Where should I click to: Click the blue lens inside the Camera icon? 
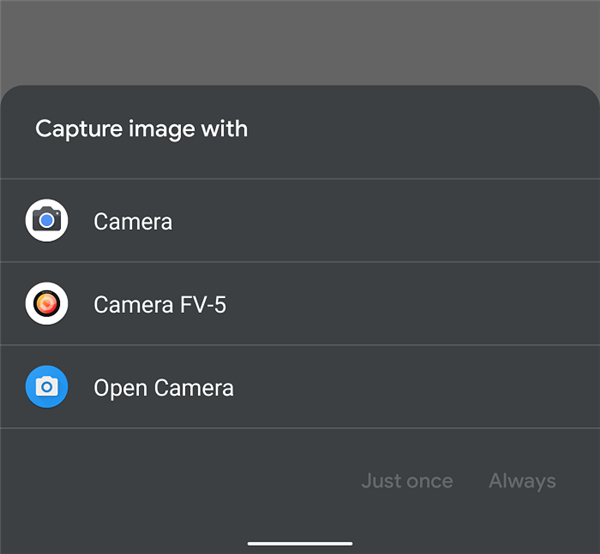click(46, 221)
